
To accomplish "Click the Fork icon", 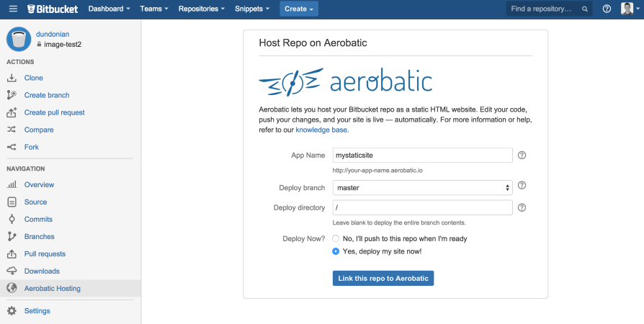I will (x=12, y=147).
